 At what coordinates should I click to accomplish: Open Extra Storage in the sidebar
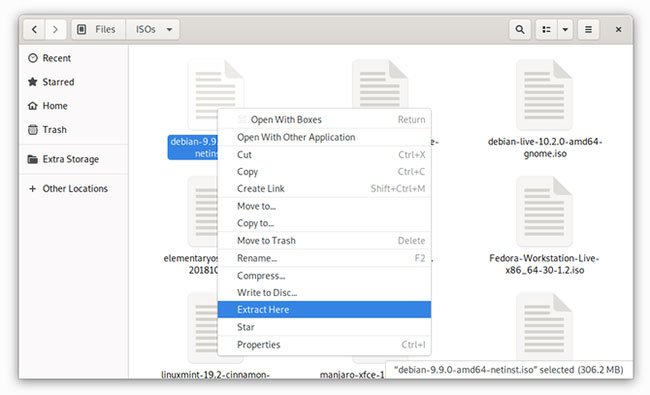73,159
